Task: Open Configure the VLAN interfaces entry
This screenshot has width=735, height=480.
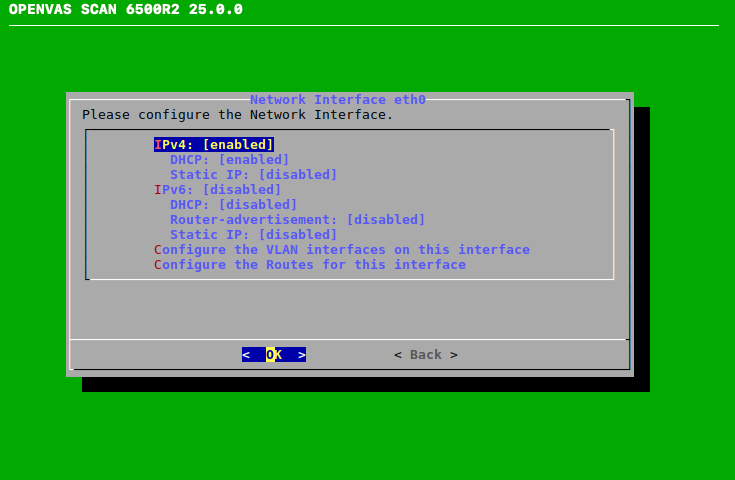Action: click(342, 250)
